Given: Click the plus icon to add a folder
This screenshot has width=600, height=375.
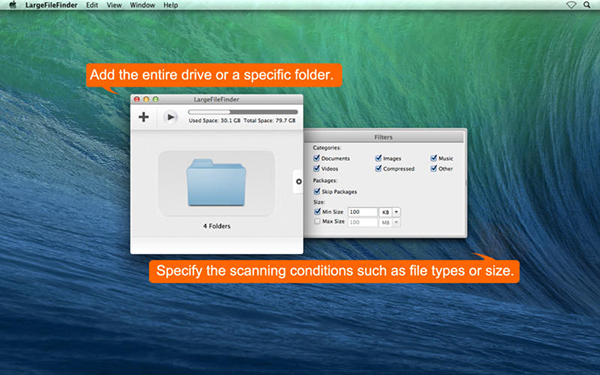Looking at the screenshot, I should [143, 117].
